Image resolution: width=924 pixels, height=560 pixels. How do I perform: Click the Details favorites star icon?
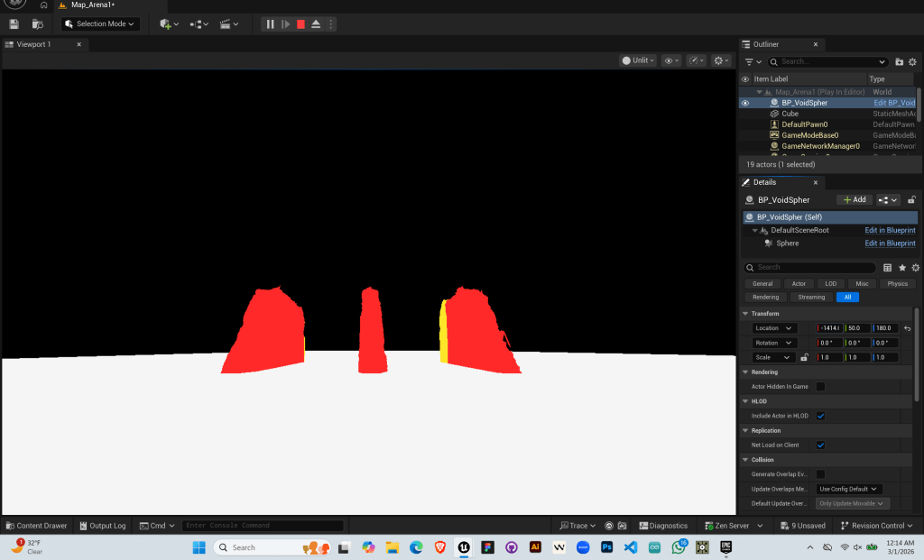(x=901, y=268)
